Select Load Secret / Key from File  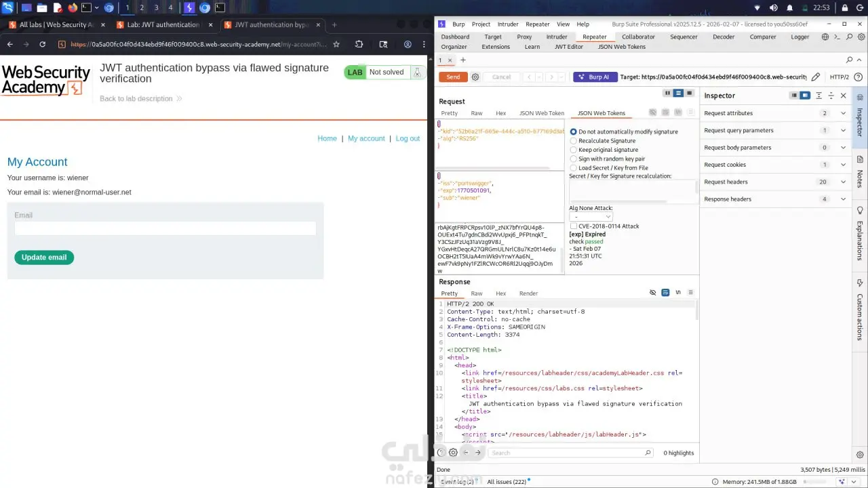coord(609,167)
